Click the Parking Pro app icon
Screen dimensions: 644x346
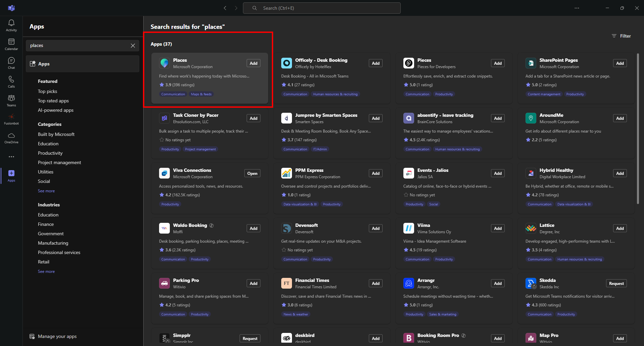tap(164, 283)
